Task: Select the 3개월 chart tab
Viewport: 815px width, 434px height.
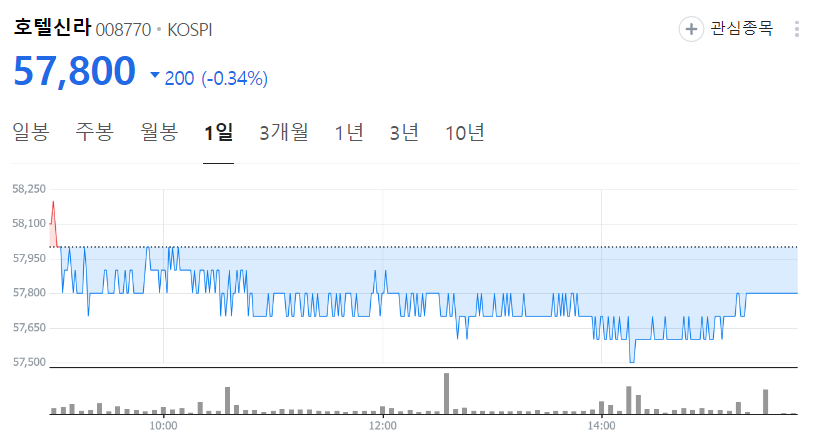Action: [x=284, y=132]
